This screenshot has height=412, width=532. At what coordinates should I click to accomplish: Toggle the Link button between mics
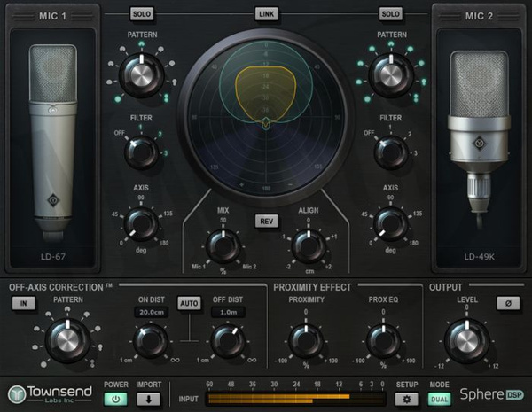tap(266, 14)
